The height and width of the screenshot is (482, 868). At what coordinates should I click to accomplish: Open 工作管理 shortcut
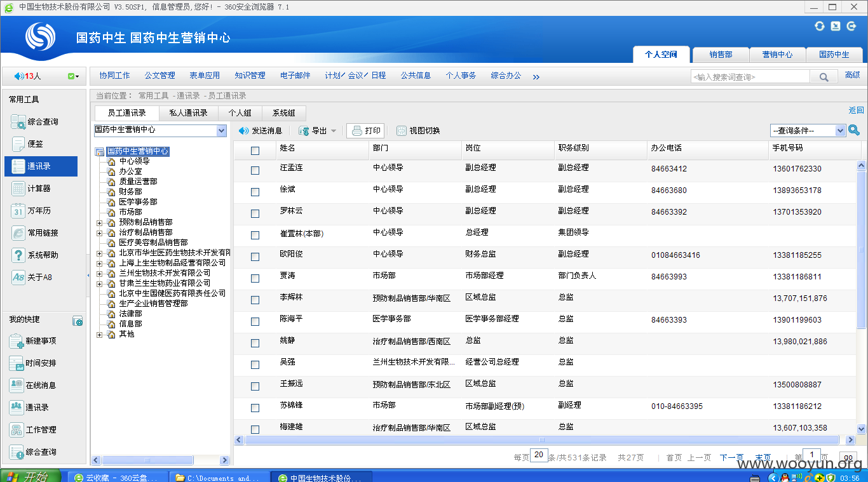click(x=33, y=430)
